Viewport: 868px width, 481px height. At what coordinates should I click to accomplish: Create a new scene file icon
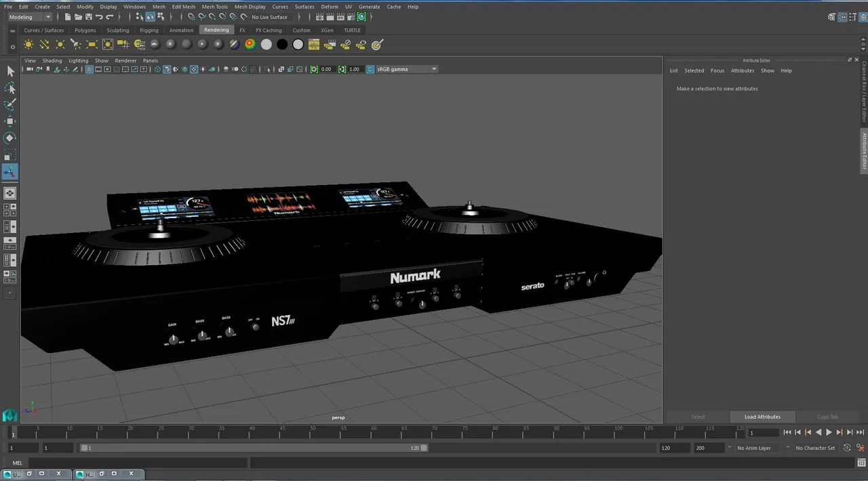(x=68, y=17)
